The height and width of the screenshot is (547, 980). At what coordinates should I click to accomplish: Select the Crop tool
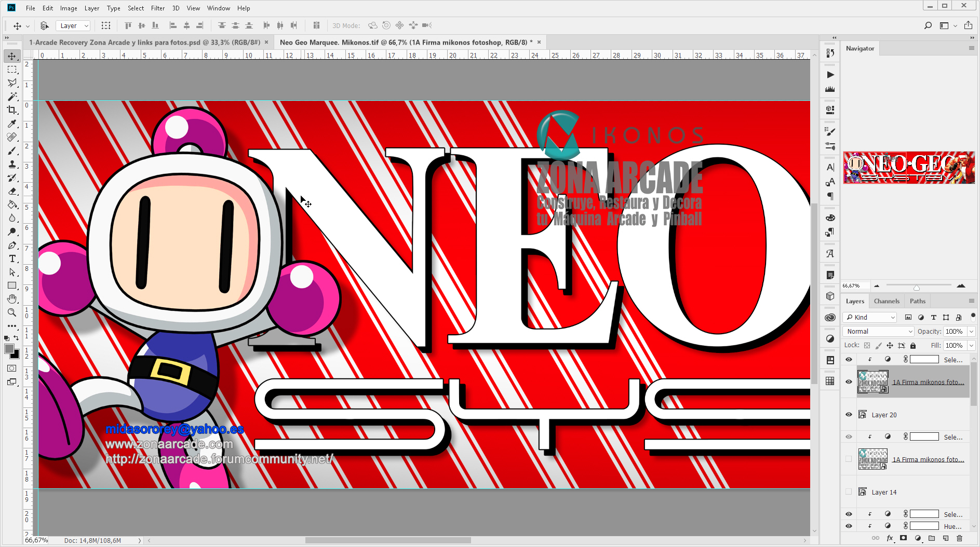[x=12, y=110]
